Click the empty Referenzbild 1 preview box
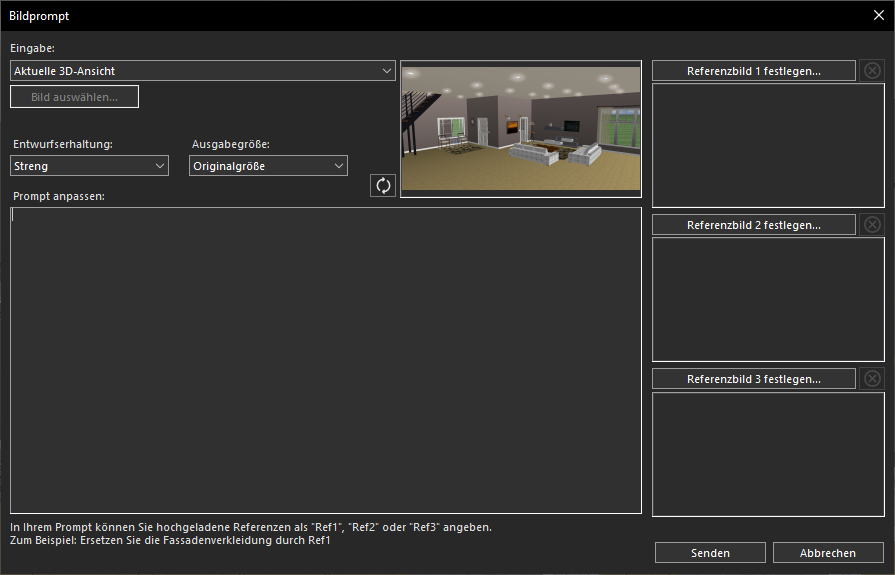895x575 pixels. click(768, 146)
